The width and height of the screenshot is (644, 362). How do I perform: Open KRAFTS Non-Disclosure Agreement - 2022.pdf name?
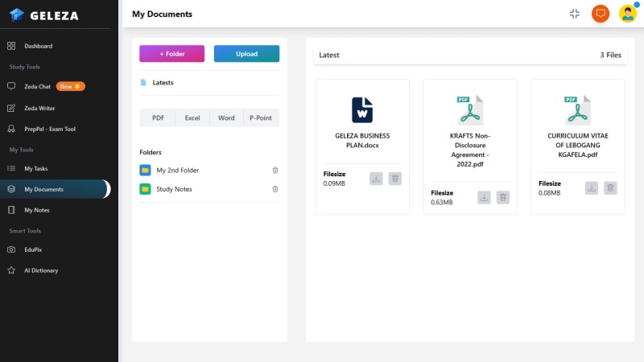coord(470,150)
